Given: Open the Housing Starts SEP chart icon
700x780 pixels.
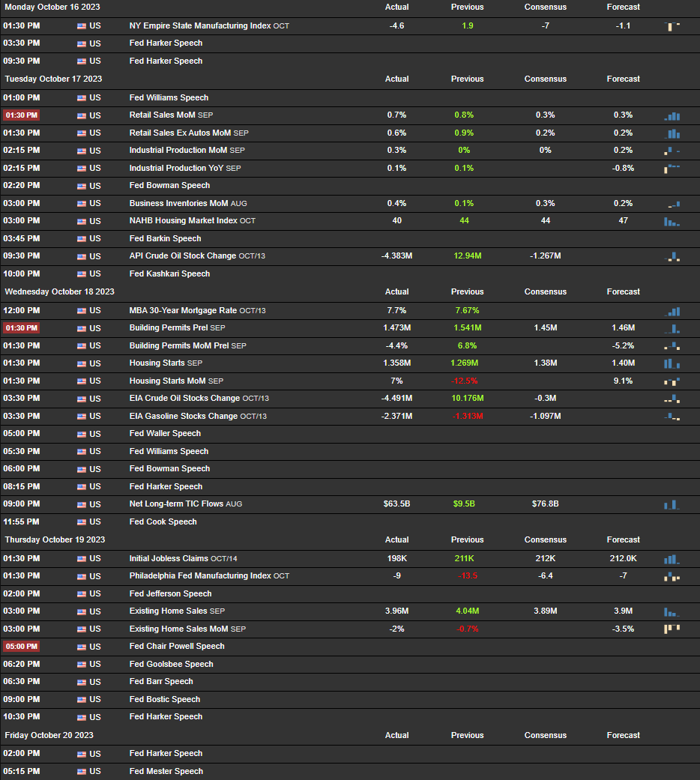Looking at the screenshot, I should coord(672,363).
